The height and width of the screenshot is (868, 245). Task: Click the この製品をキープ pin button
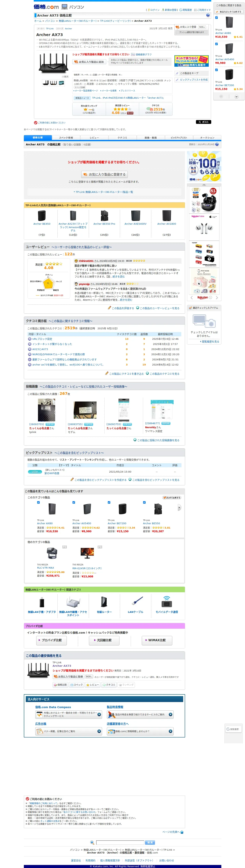(x=192, y=73)
